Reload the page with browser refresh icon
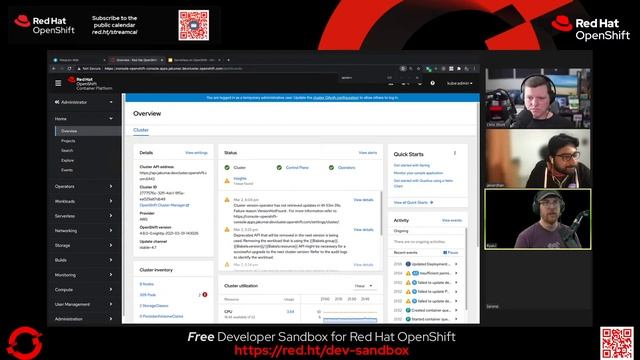This screenshot has width=640, height=360. [69, 69]
